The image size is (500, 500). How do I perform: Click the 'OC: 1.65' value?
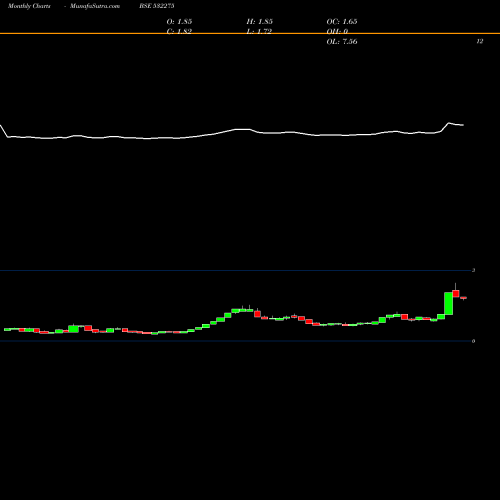coord(342,21)
